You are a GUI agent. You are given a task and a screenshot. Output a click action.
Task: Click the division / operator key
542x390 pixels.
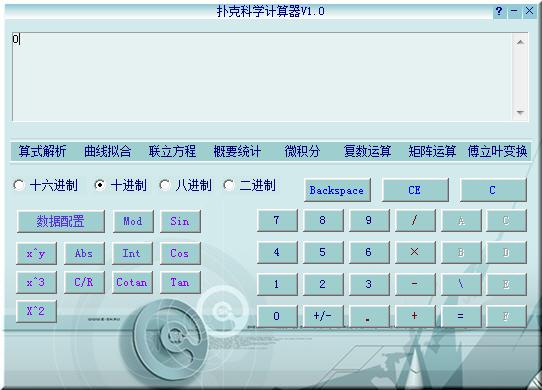[415, 221]
